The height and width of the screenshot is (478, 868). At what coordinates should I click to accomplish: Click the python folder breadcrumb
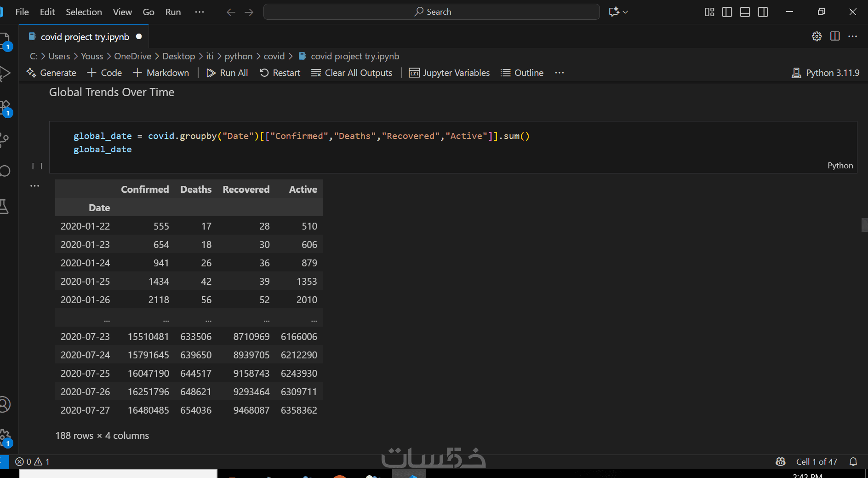point(239,56)
